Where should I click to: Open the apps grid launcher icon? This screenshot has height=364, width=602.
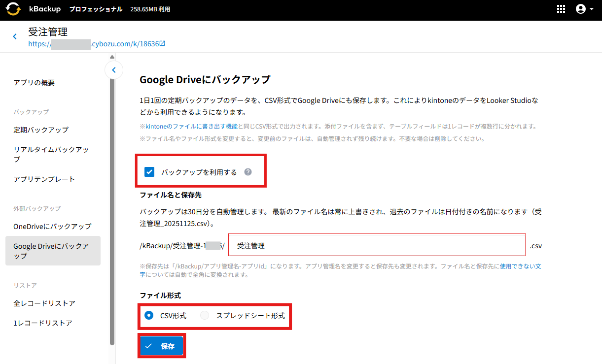561,9
